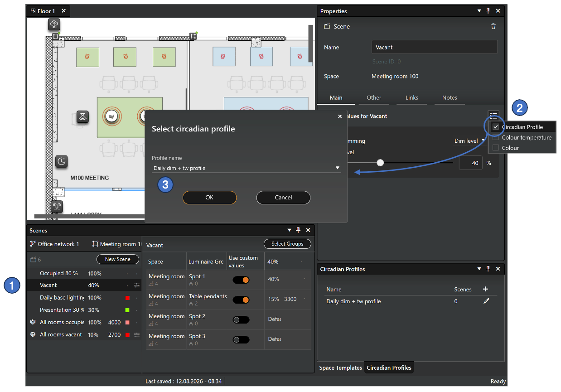Click the scene Name field Vacant
Screen dimensions: 561x392
tap(435, 47)
